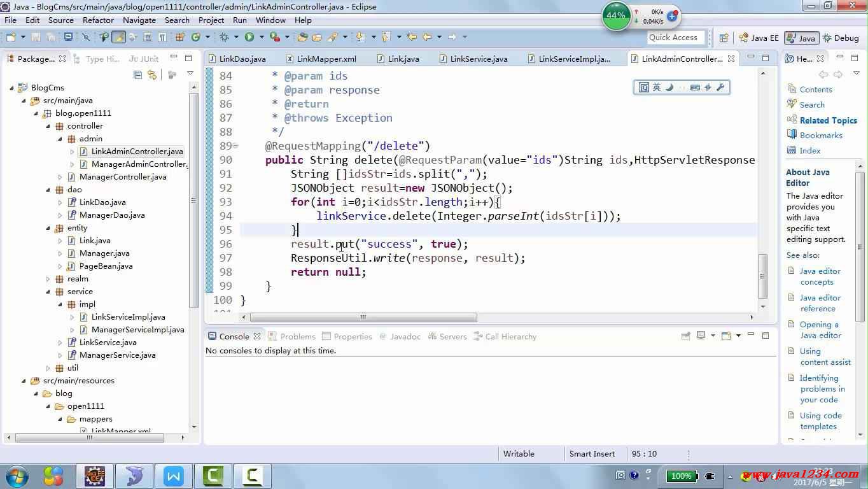Click the Open Console icon
The width and height of the screenshot is (868, 489).
[726, 336]
